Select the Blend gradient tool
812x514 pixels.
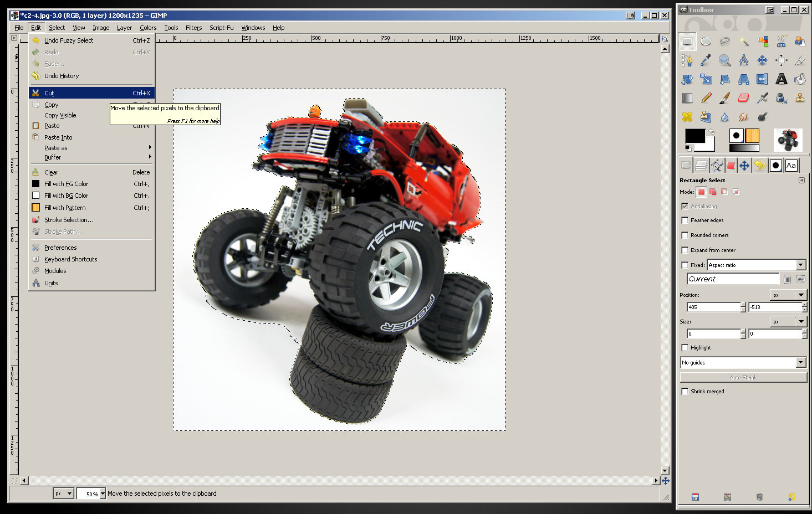pos(687,98)
